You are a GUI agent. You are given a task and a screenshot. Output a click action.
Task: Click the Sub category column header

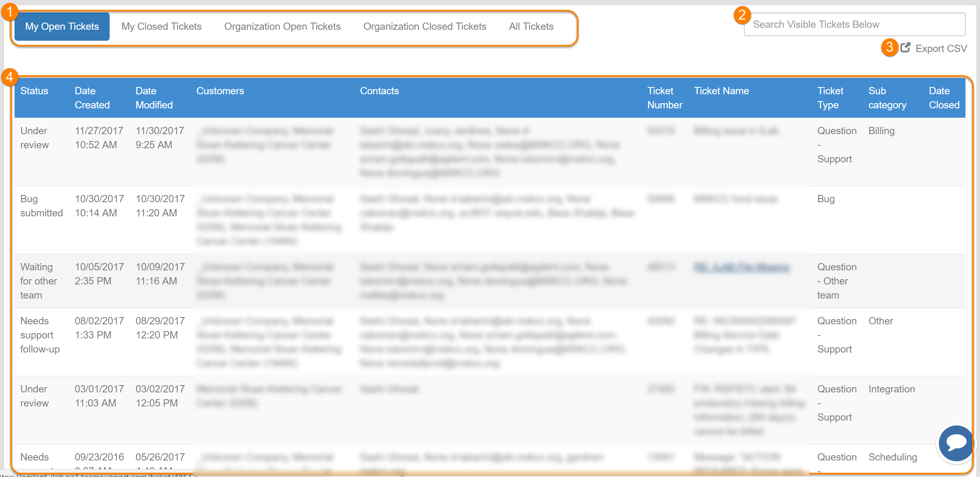click(887, 98)
